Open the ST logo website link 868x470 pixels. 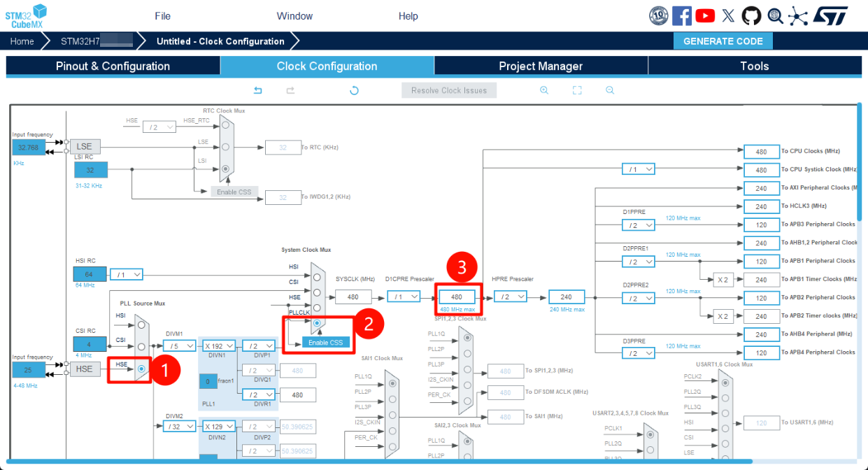[x=832, y=15]
